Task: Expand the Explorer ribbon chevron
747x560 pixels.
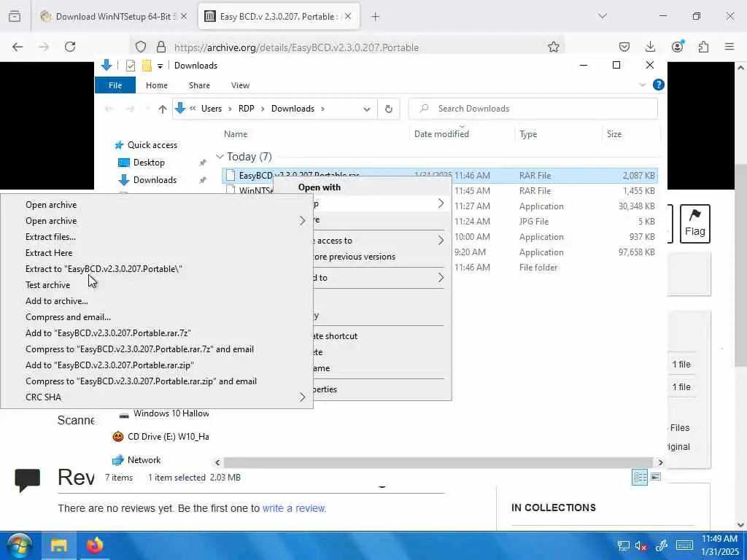Action: [642, 85]
